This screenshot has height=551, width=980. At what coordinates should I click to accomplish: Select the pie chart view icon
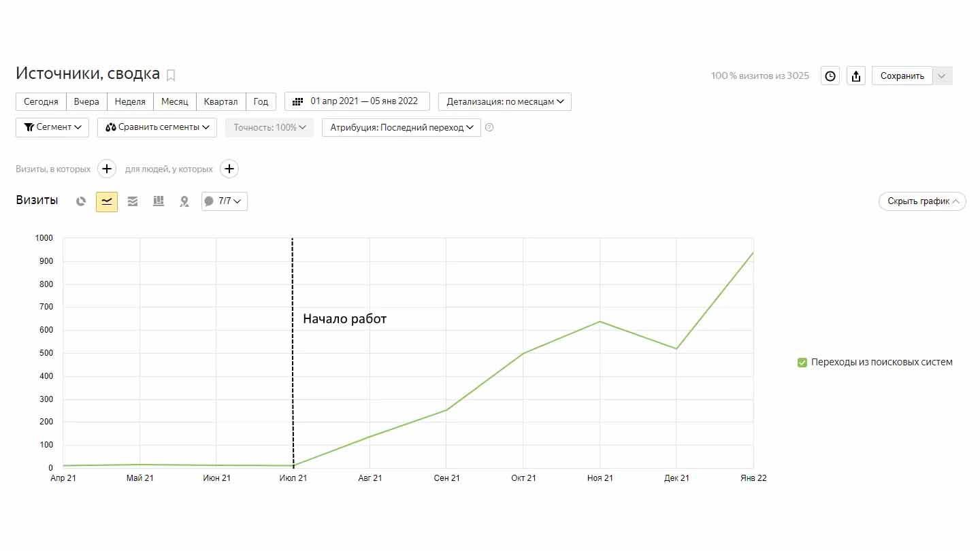coord(81,201)
